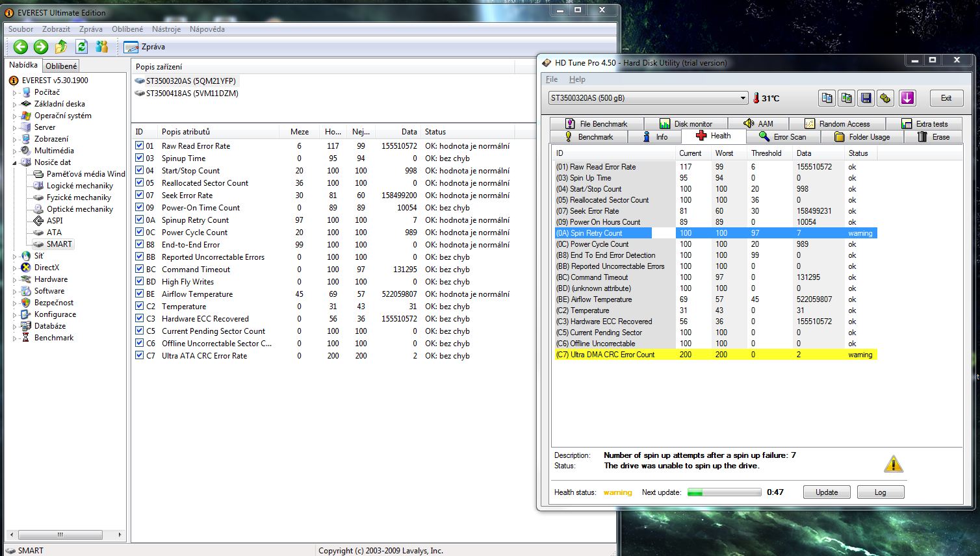The image size is (980, 556).
Task: Expand the Multimédia tree node
Action: tap(15, 151)
